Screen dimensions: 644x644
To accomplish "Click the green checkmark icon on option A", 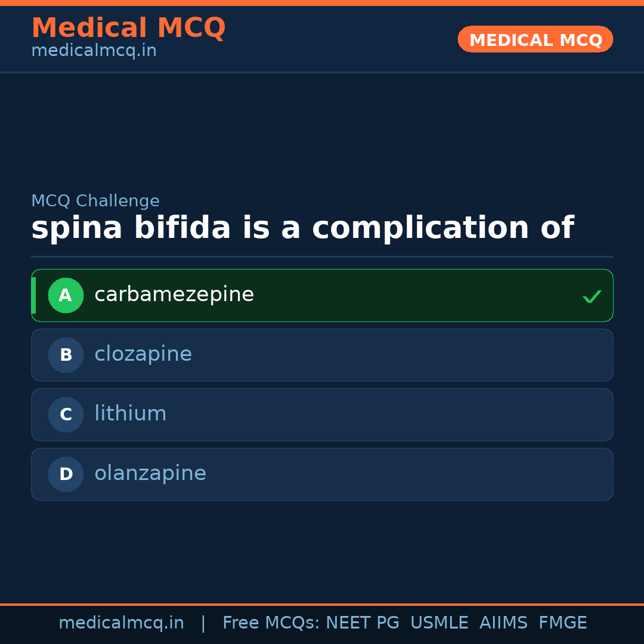I will (592, 296).
